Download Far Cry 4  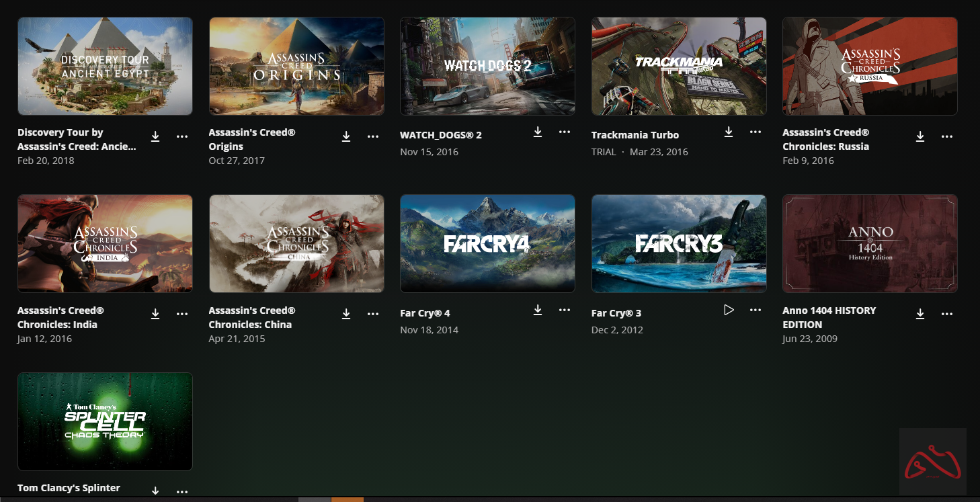[538, 310]
